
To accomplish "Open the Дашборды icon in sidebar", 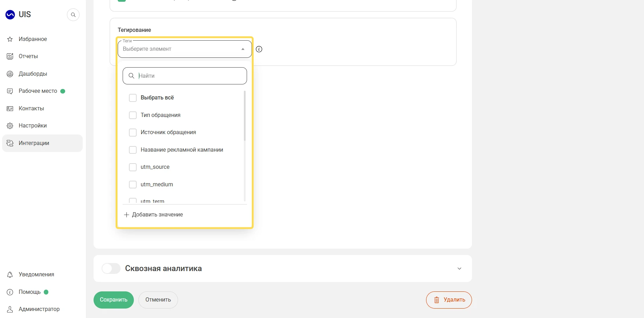I will [10, 74].
